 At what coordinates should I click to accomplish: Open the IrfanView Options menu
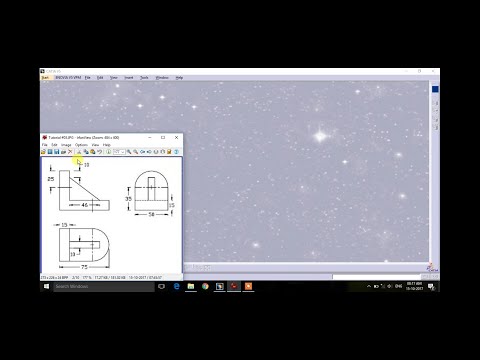click(x=81, y=145)
